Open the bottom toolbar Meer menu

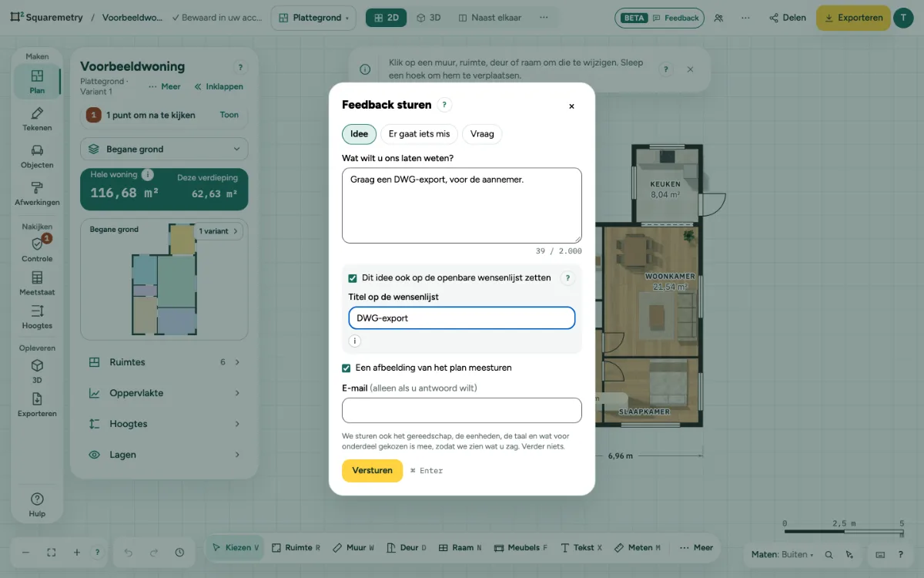coord(696,548)
